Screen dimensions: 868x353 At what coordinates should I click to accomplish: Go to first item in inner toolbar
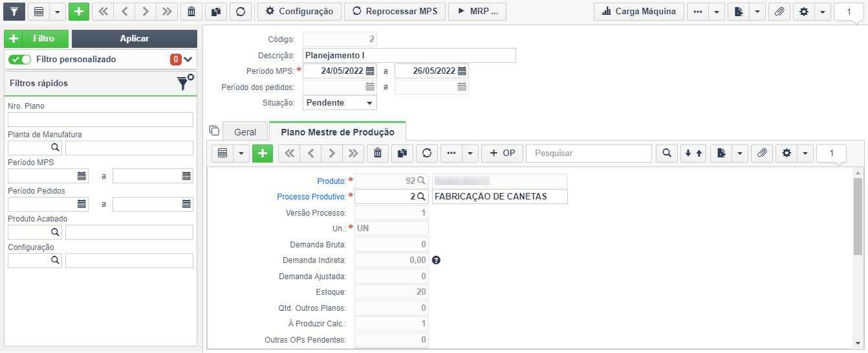pyautogui.click(x=288, y=153)
